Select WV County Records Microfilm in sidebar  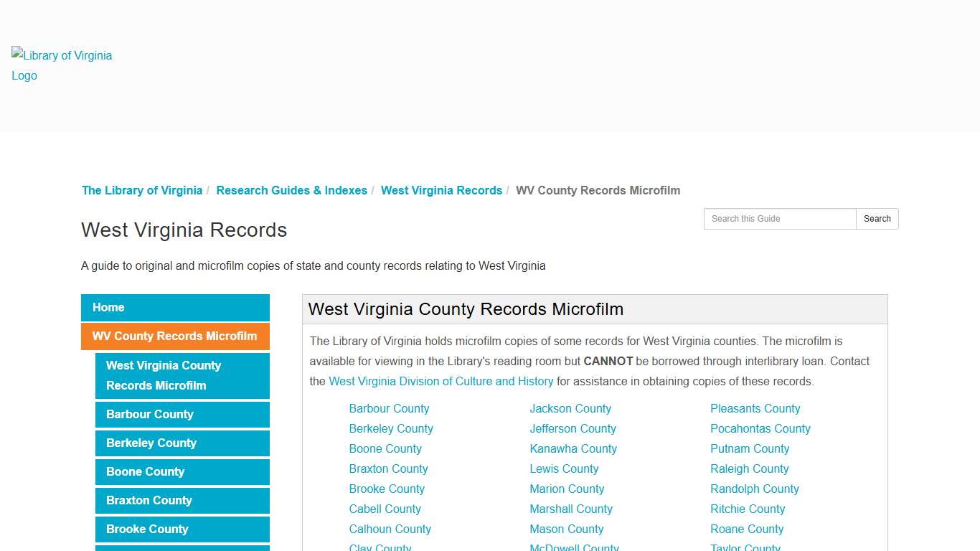(x=174, y=336)
